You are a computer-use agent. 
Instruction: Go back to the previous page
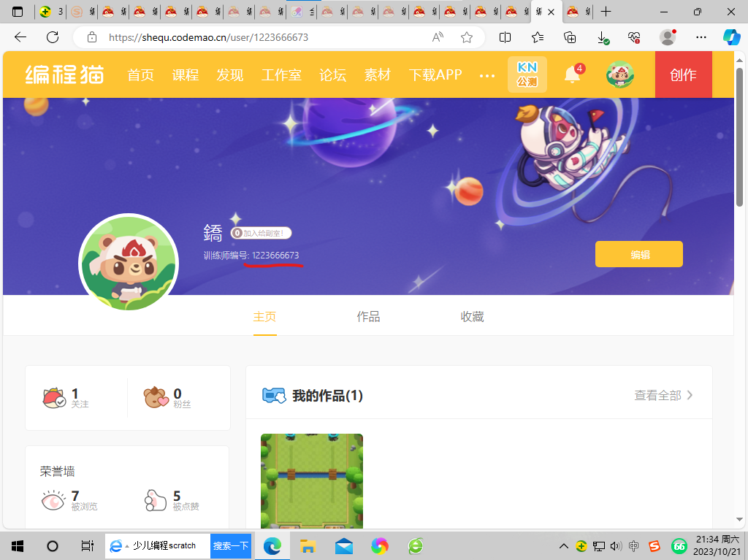click(20, 37)
